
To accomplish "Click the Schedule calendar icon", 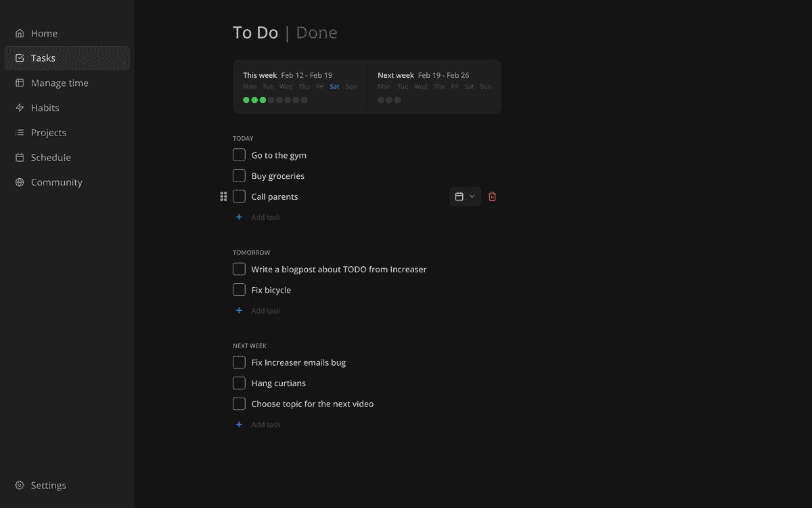I will click(20, 157).
